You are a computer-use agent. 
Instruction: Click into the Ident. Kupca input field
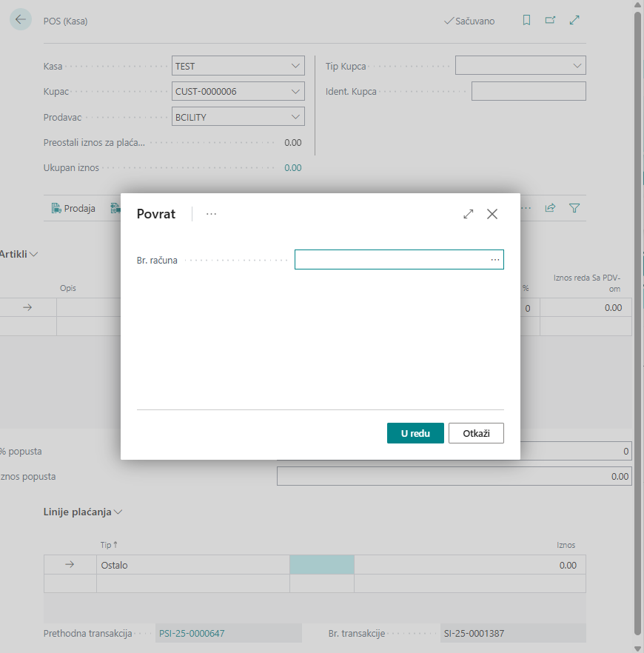(x=528, y=92)
